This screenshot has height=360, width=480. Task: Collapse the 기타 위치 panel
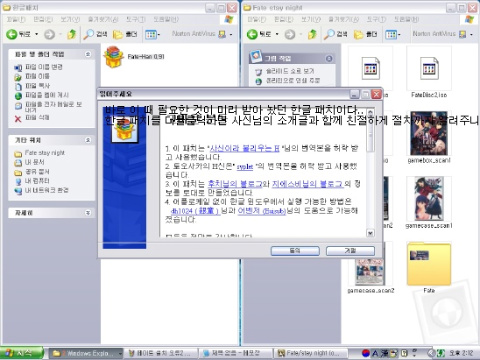(x=88, y=140)
